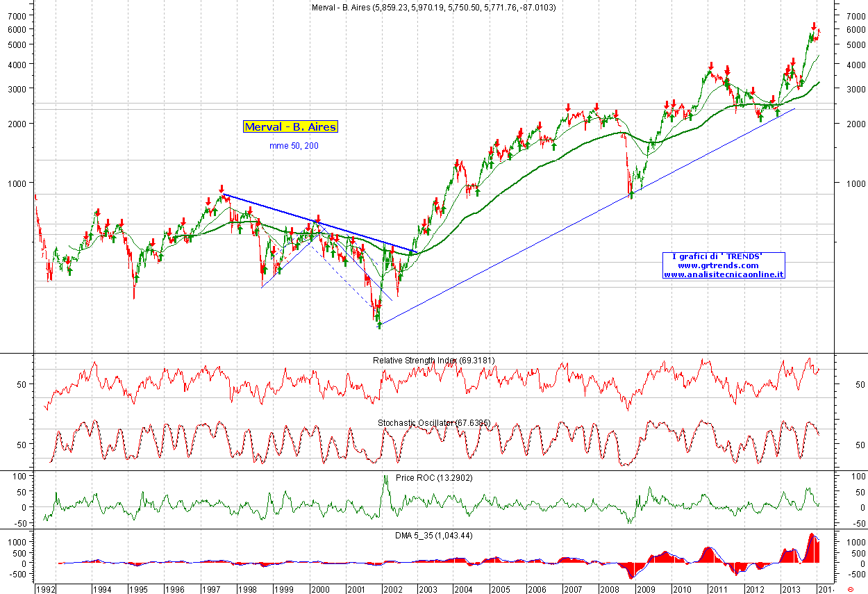Click the 2010 year label on time axis
Screen dimensions: 868x594
[682, 589]
